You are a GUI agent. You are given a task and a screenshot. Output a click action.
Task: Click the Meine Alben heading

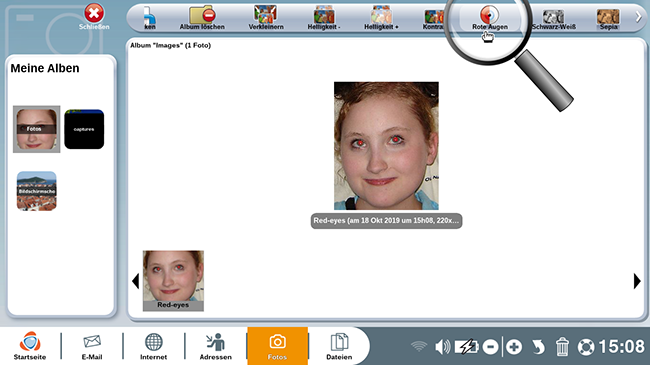point(45,68)
